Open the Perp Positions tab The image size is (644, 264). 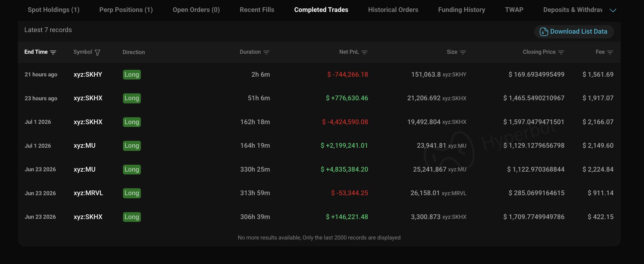coord(126,10)
